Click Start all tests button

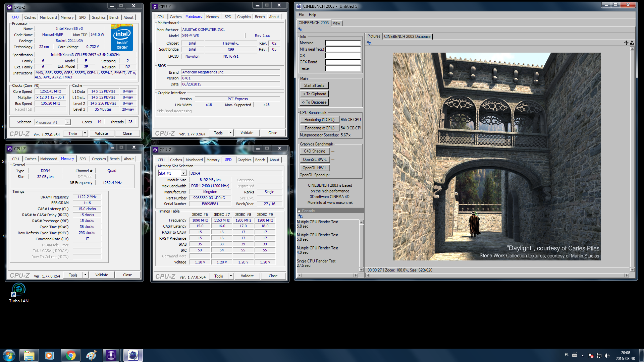tap(314, 85)
